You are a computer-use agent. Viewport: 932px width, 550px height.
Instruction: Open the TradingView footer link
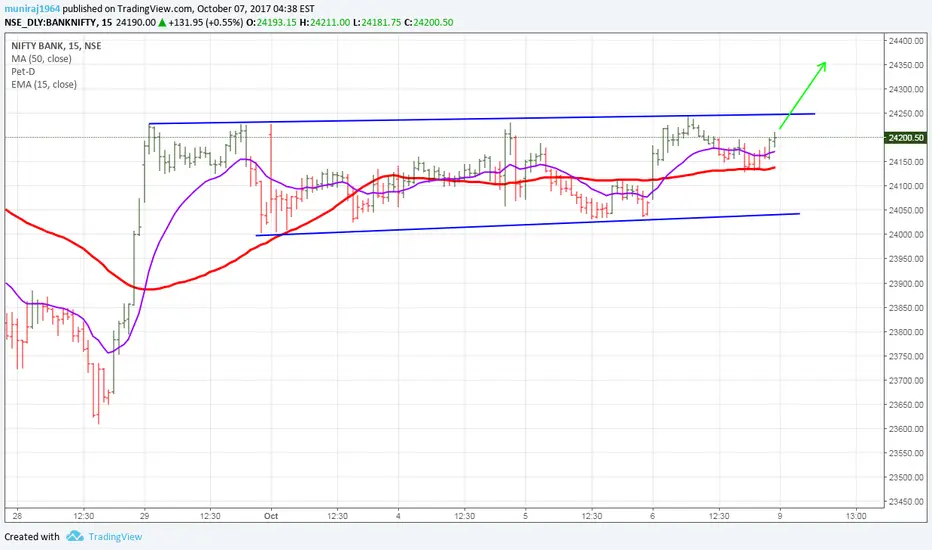[x=115, y=537]
